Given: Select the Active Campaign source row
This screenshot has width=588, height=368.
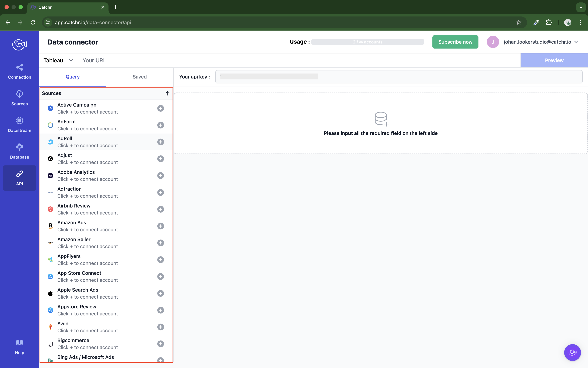Looking at the screenshot, I should click(106, 108).
